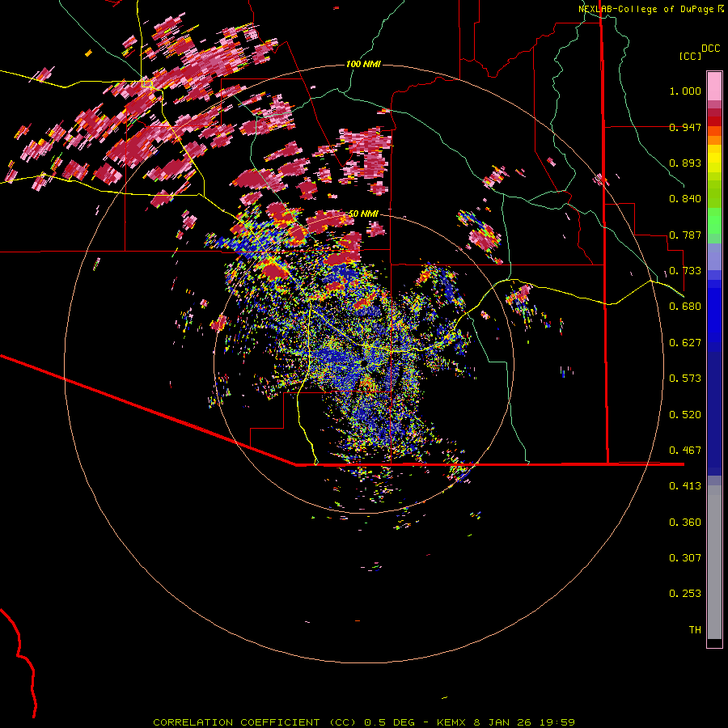Click the [CC] label beside the color scale

pos(690,56)
